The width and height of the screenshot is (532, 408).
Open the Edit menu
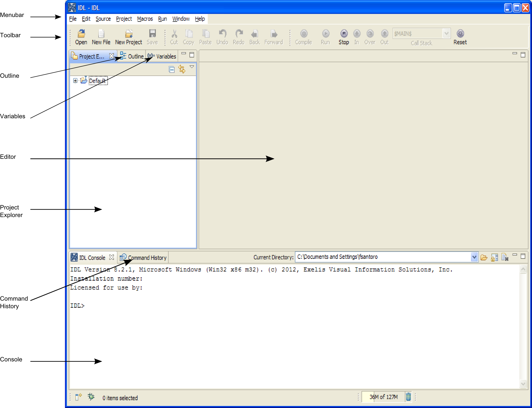coord(86,19)
